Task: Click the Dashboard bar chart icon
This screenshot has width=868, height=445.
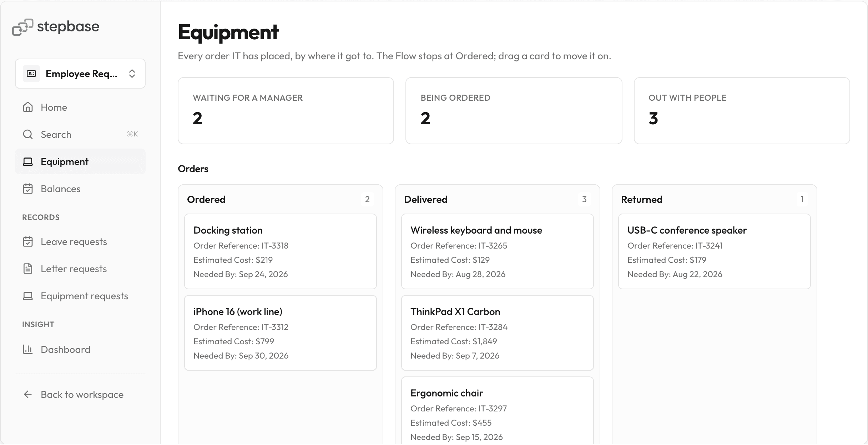Action: pyautogui.click(x=28, y=349)
